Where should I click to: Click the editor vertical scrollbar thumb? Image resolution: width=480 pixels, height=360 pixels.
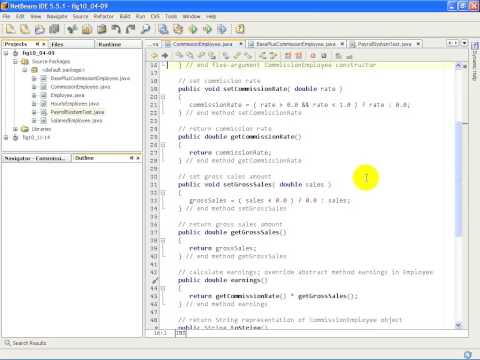coord(459,180)
